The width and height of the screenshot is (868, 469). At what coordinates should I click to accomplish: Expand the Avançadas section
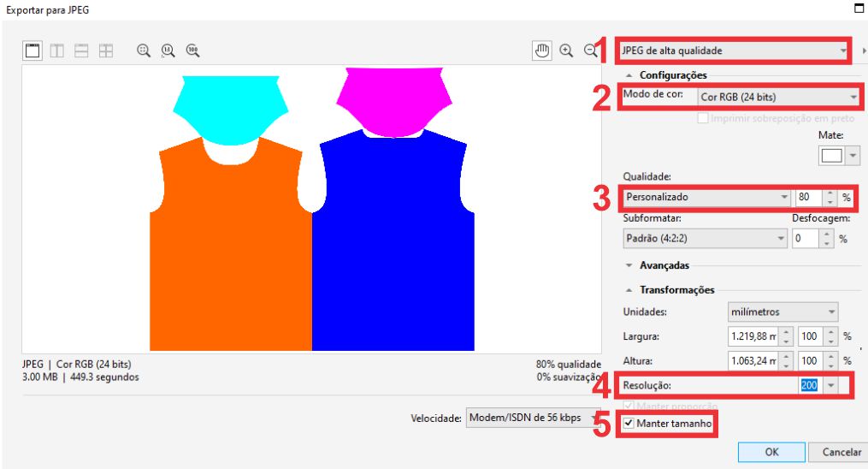629,265
